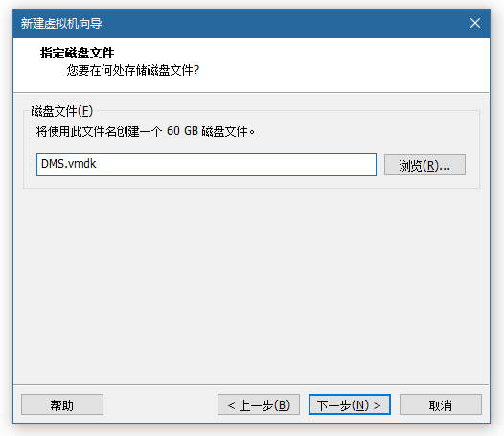Choose the Previous step button labeled 上一步
The image size is (504, 436).
pyautogui.click(x=259, y=404)
